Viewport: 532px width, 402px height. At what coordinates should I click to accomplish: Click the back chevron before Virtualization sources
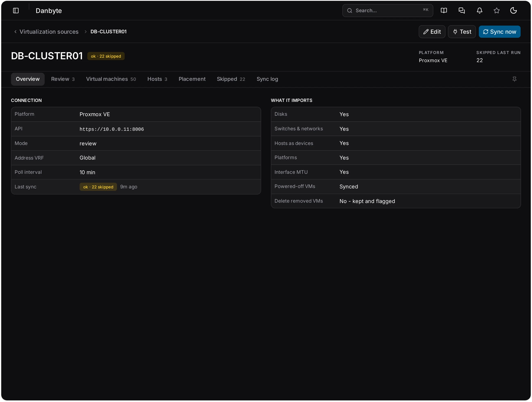(15, 32)
